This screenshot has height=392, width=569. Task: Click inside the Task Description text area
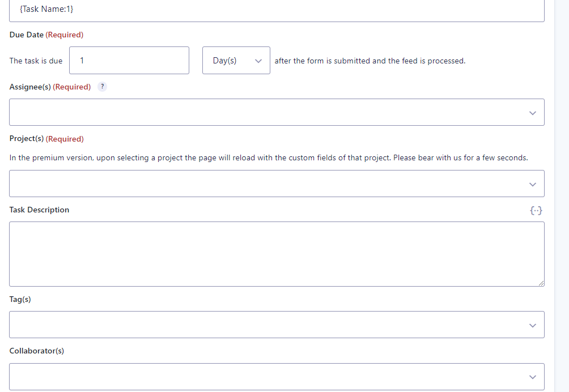[x=277, y=254]
